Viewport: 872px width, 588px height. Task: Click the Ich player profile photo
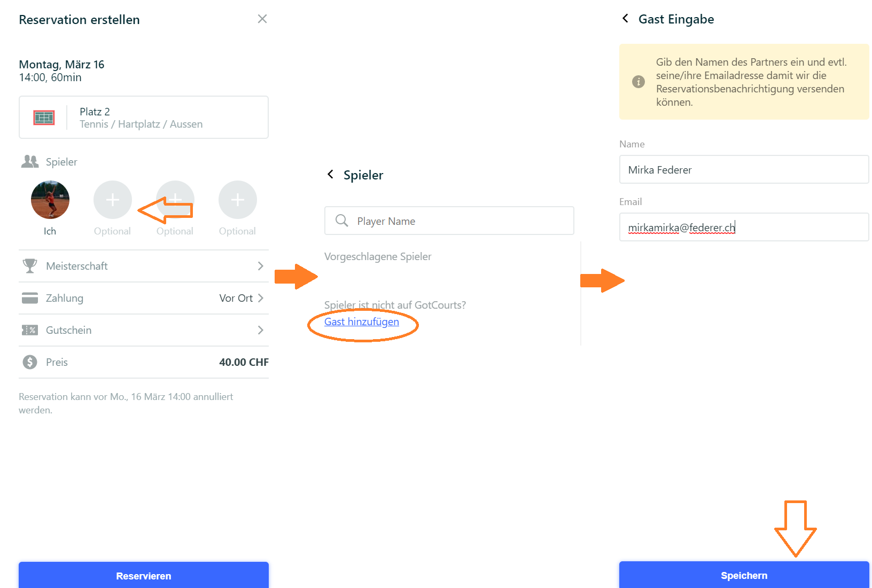pos(50,200)
